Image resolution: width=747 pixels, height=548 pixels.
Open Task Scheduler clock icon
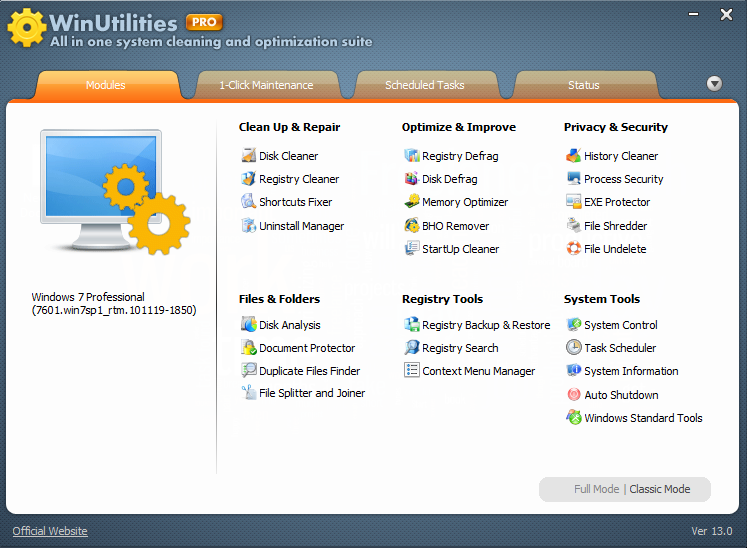(x=574, y=347)
